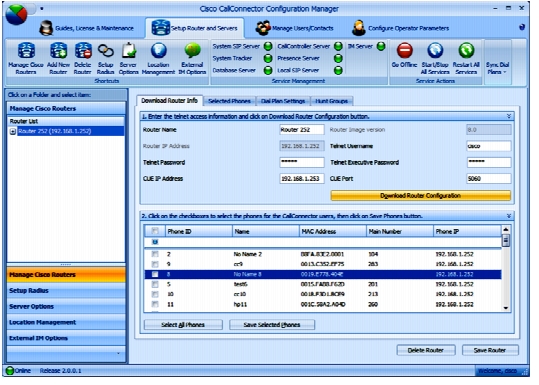Click Download Router Configuration button

tap(420, 196)
